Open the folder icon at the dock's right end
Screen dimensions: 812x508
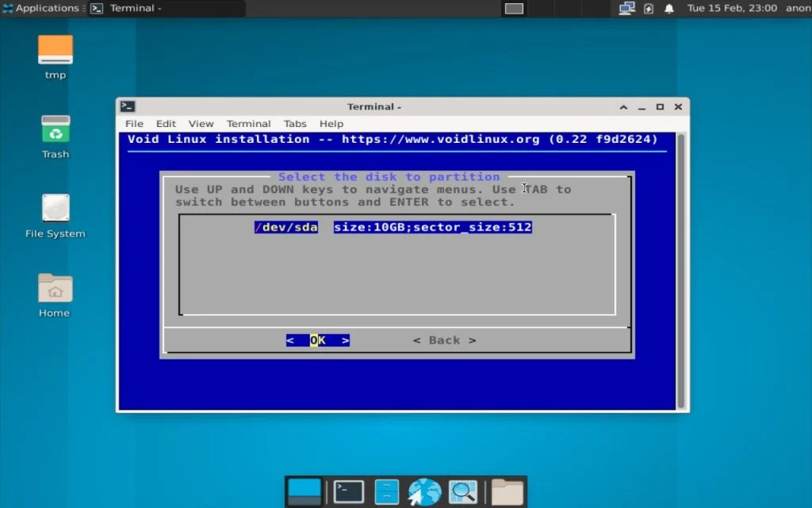tap(506, 491)
